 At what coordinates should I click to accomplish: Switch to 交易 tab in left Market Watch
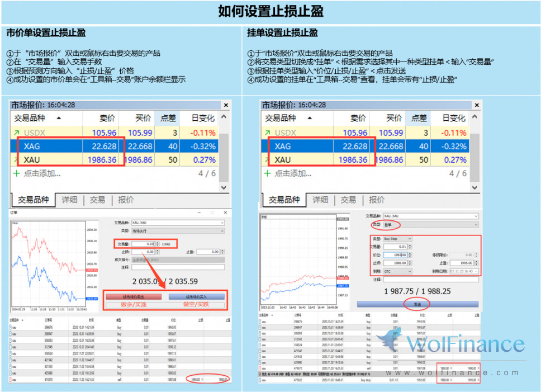97,200
